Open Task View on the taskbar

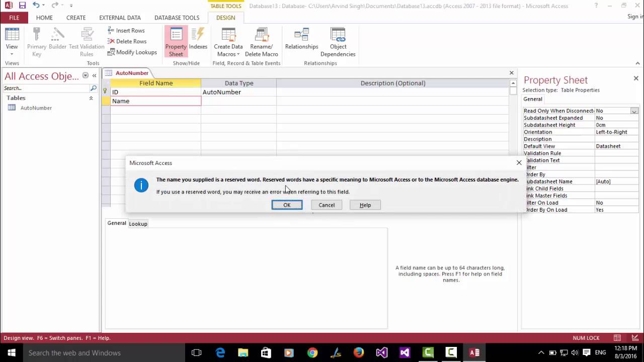point(197,353)
